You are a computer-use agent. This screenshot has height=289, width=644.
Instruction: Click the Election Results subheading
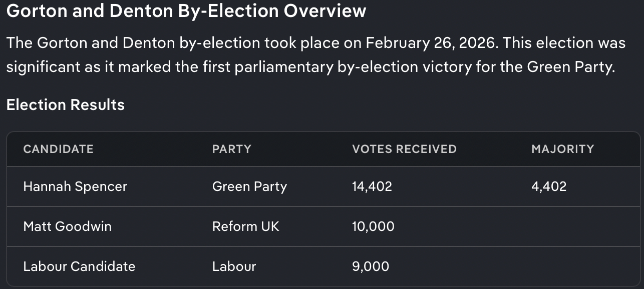coord(65,105)
